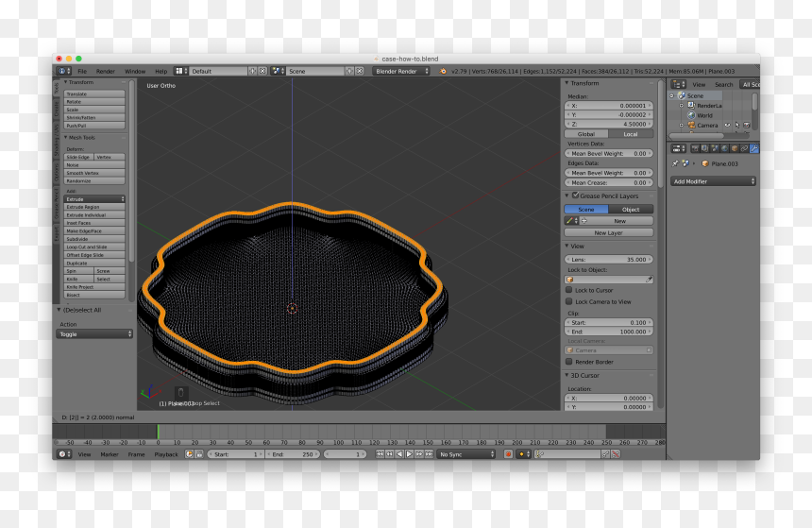Screen dimensions: 812x528
Task: Toggle the frame range lock icon
Action: 199,454
